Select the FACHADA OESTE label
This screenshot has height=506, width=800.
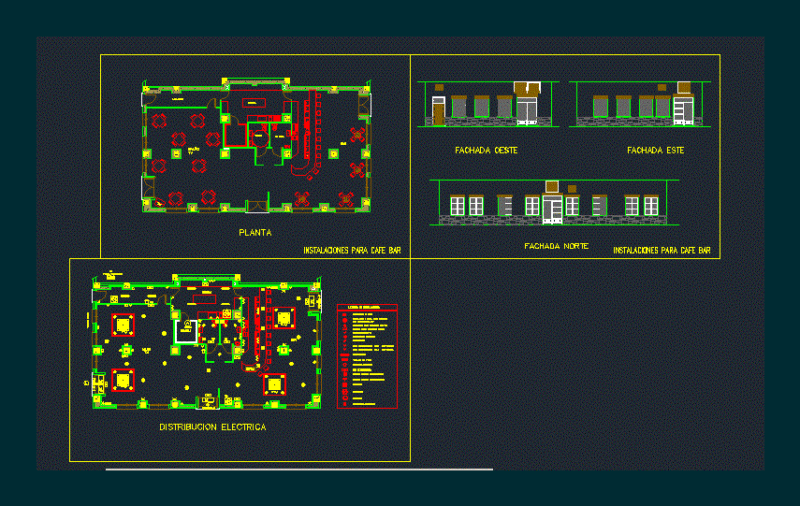tap(486, 150)
